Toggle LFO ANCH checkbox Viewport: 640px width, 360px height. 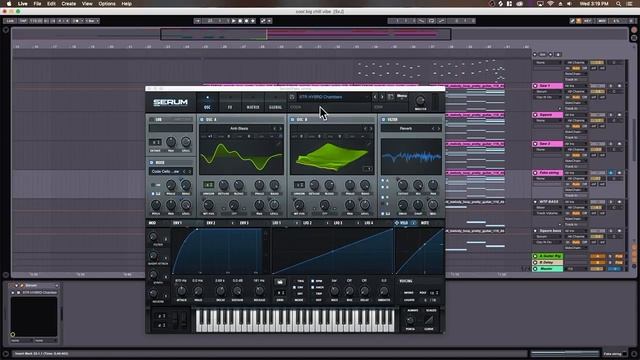313,287
